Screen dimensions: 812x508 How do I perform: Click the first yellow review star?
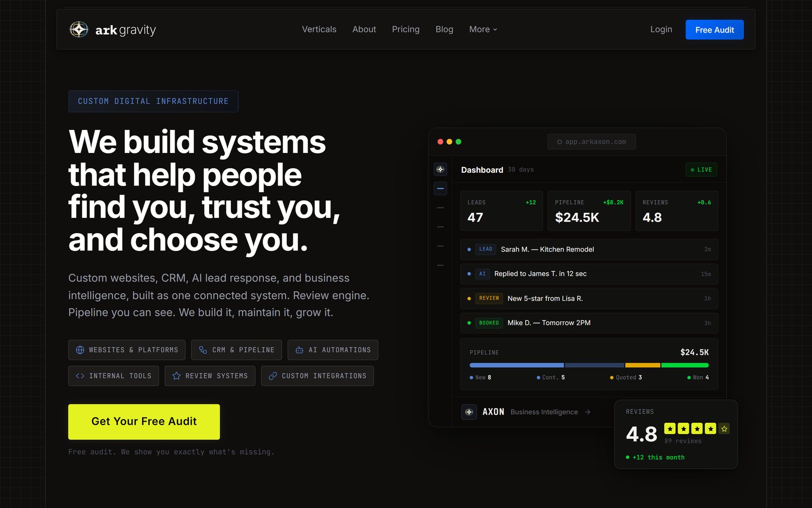670,429
